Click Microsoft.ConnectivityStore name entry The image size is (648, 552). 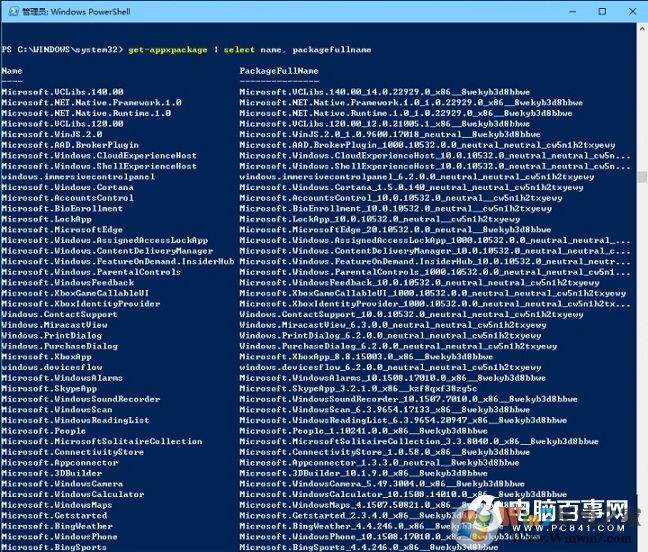[x=73, y=452]
